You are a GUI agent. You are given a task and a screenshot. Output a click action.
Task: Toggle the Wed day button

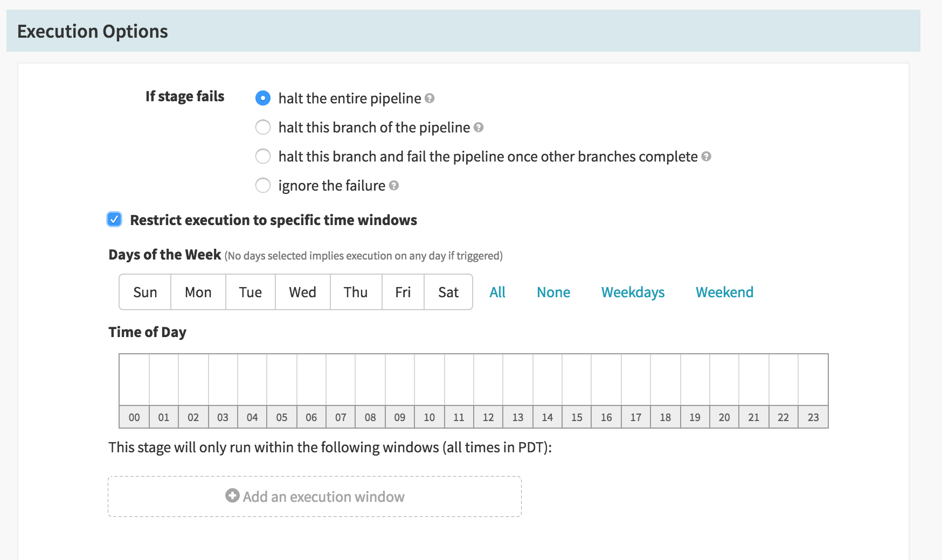(303, 292)
